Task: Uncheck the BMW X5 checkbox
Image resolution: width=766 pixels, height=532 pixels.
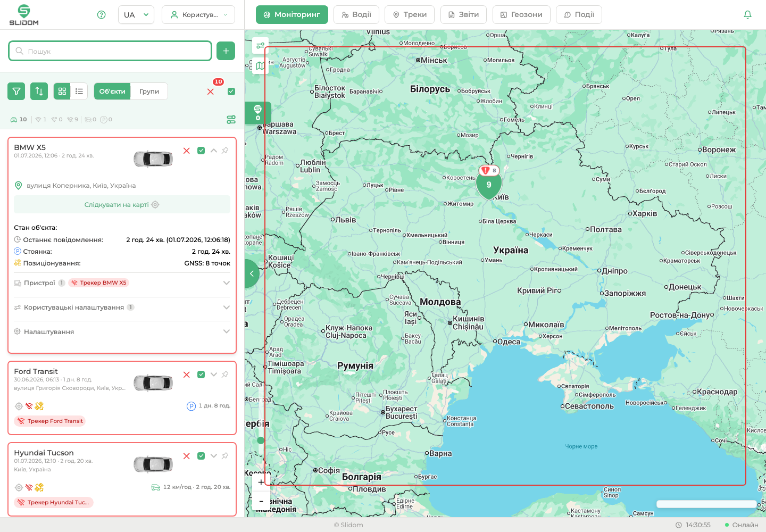Action: [x=201, y=151]
